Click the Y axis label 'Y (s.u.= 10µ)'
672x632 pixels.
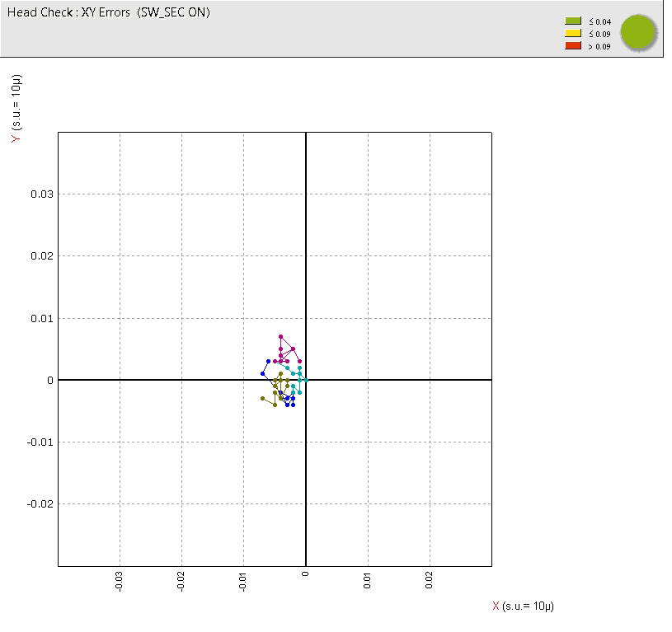coord(16,108)
